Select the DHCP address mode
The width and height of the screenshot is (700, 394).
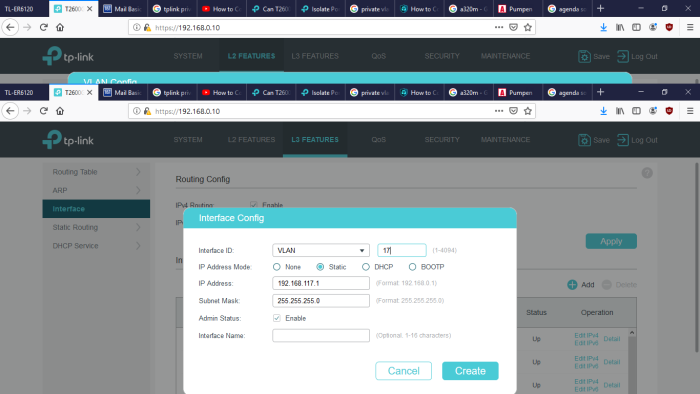(366, 267)
